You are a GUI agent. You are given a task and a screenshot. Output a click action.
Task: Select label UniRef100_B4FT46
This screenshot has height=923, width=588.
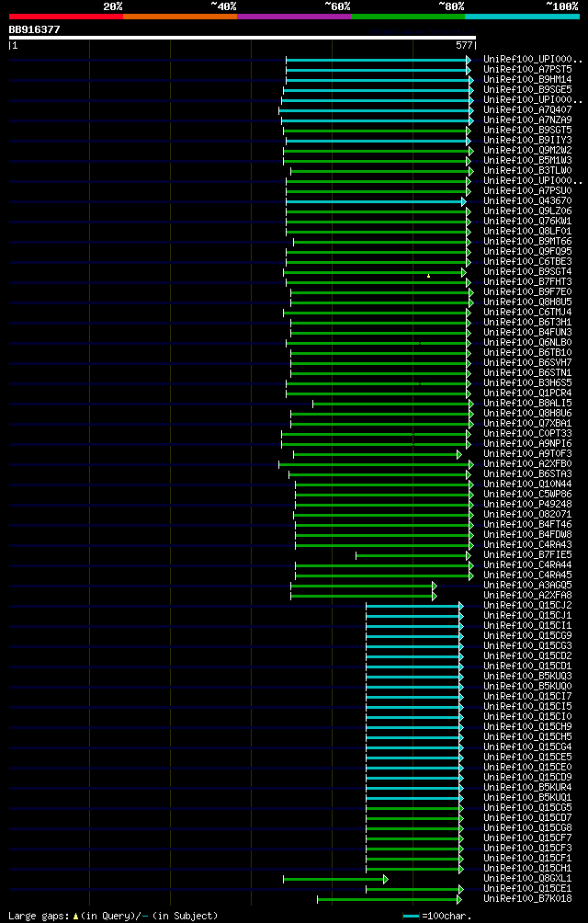527,525
